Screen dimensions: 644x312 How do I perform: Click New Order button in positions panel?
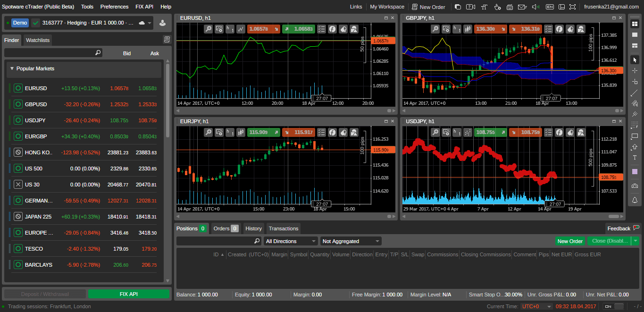(570, 241)
